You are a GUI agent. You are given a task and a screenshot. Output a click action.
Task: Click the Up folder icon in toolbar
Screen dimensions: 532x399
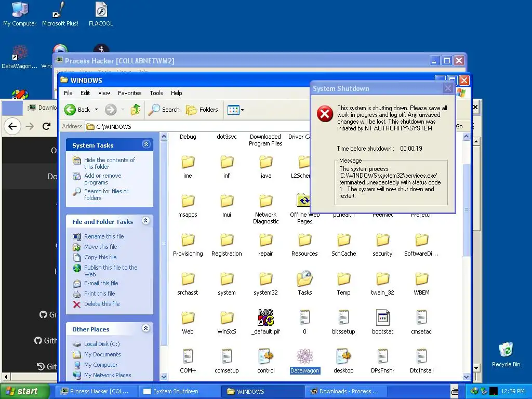(136, 110)
